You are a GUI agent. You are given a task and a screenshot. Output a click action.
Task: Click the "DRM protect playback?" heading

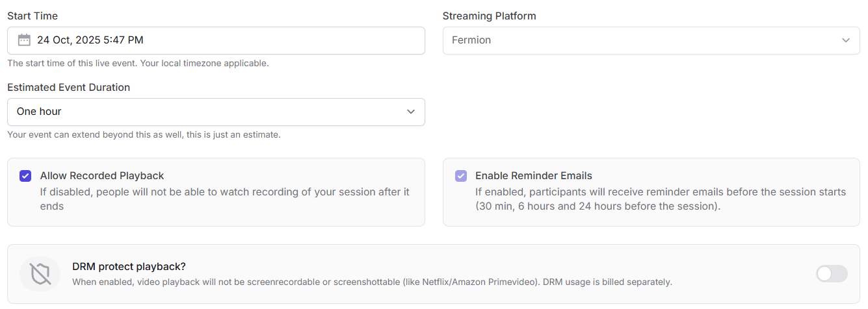[129, 267]
